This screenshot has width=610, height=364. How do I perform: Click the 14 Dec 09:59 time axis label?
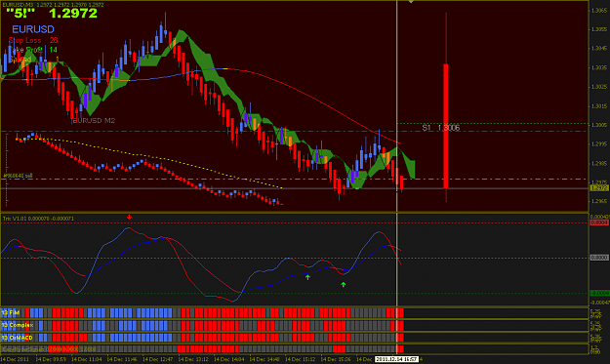51,359
